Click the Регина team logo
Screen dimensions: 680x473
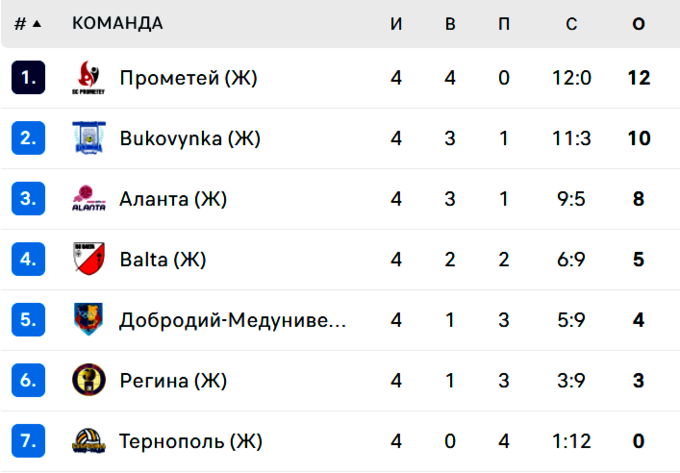[x=89, y=380]
